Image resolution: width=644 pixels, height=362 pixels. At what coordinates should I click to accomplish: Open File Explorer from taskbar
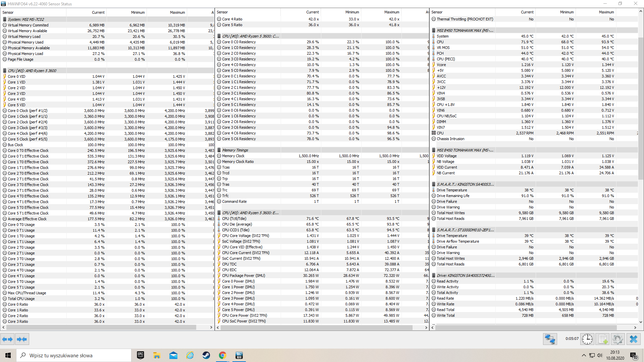pos(157,355)
